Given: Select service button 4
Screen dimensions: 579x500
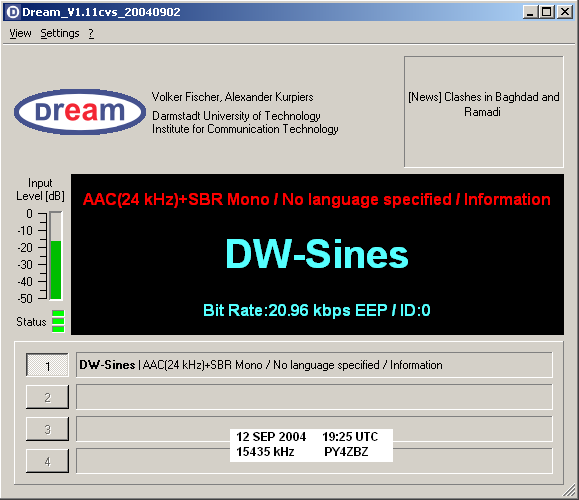Looking at the screenshot, I should pos(47,461).
